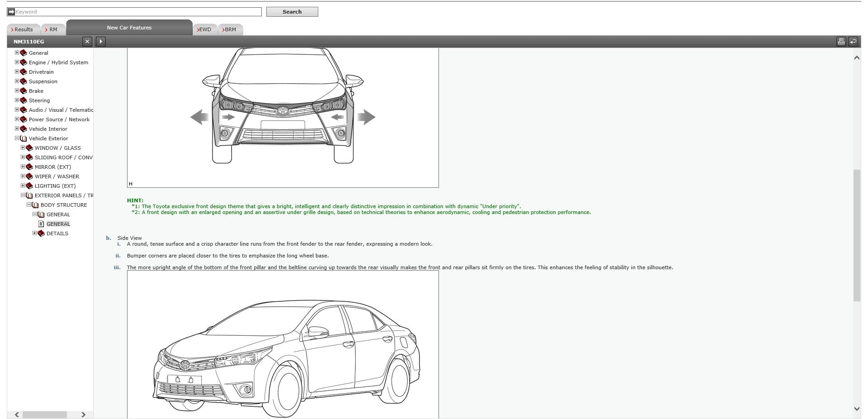Close the NM3110EG document
Screen dimensions: 868x419
pos(87,41)
